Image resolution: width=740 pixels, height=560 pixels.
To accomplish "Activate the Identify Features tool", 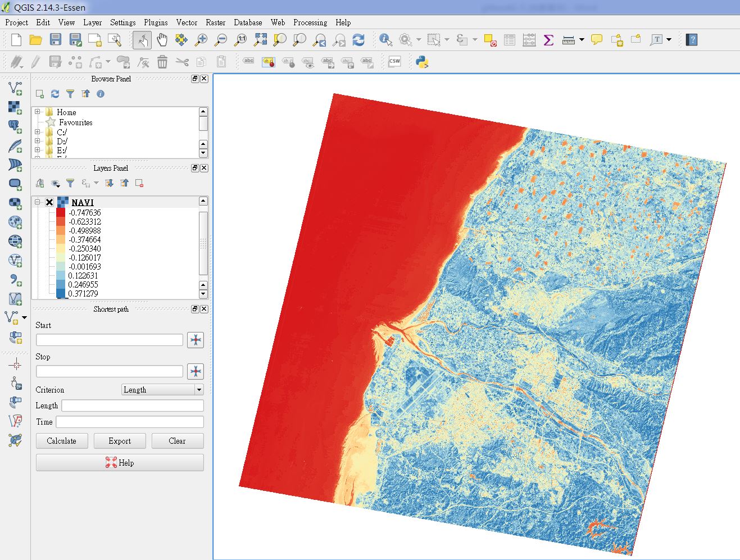I will tap(385, 40).
